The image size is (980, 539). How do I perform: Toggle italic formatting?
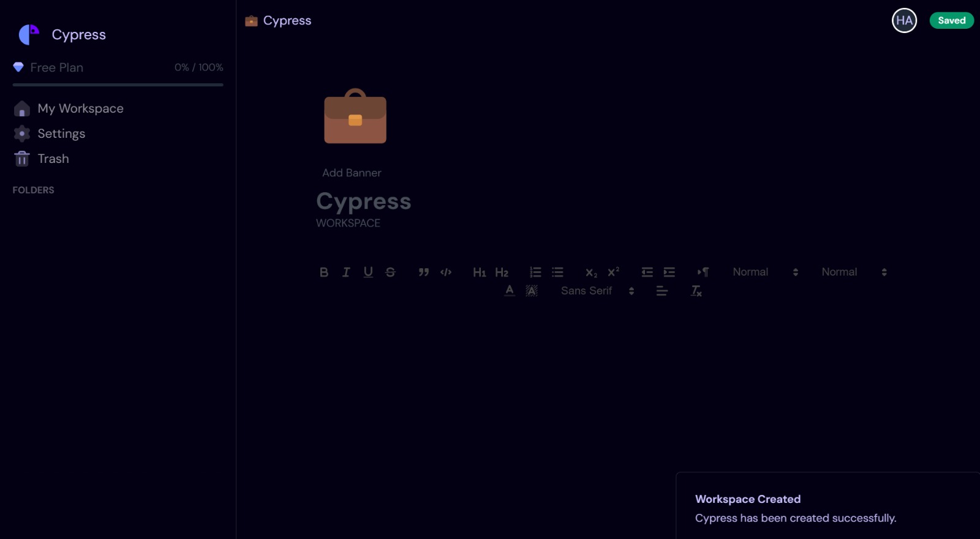click(346, 272)
